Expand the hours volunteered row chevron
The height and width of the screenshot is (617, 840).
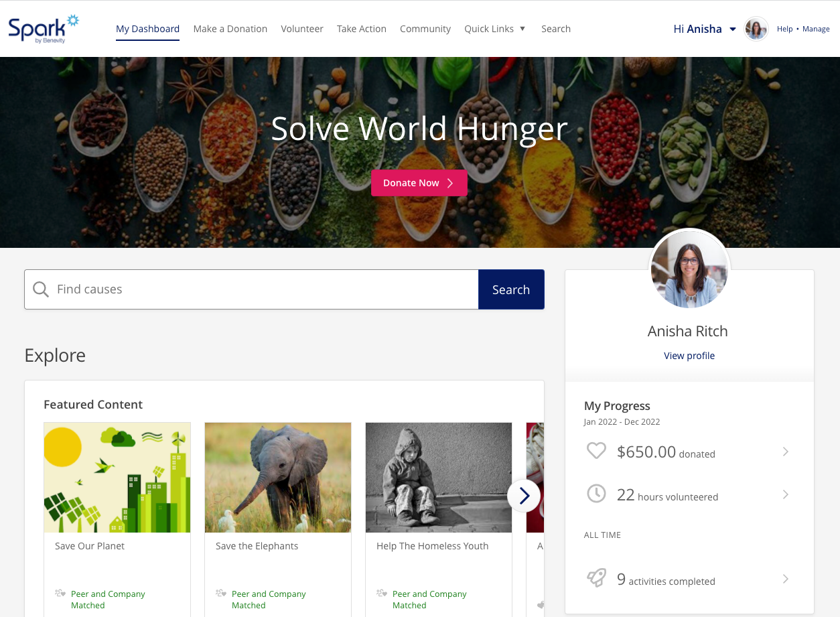[786, 494]
